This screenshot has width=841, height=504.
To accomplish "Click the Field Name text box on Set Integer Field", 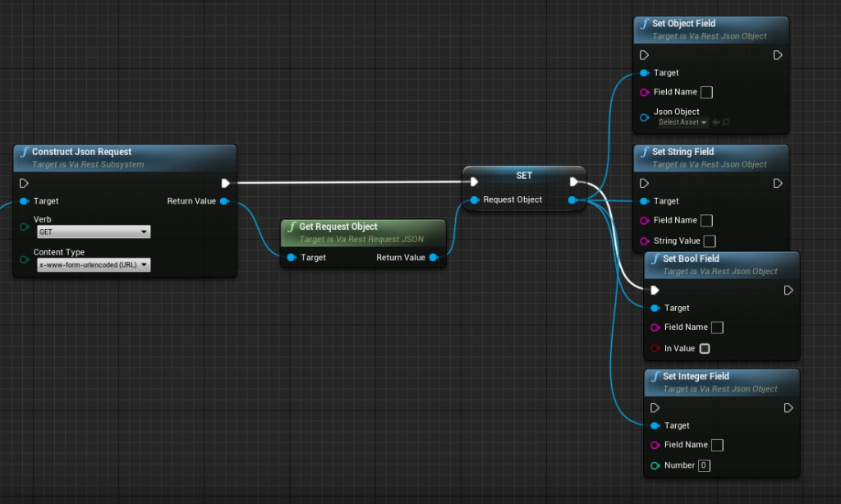I will click(718, 445).
